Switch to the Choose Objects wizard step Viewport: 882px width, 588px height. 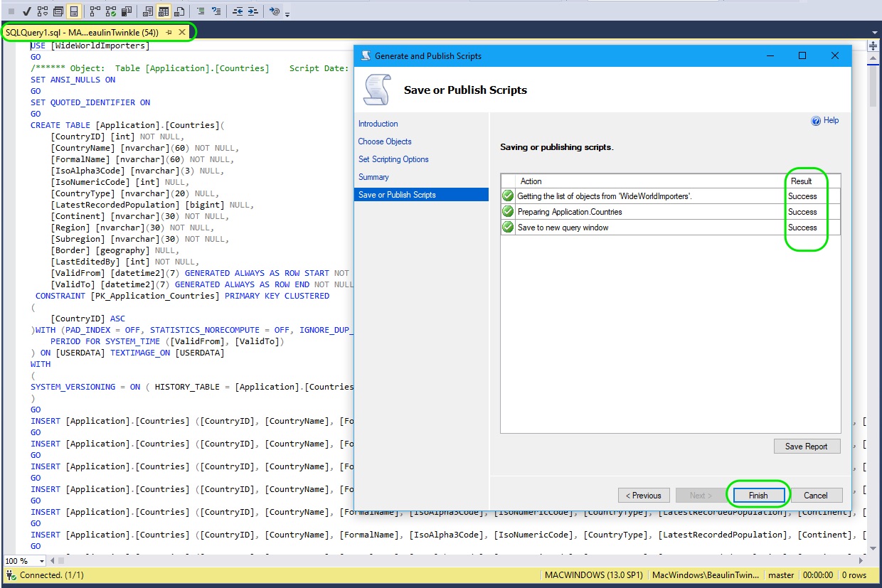(383, 141)
